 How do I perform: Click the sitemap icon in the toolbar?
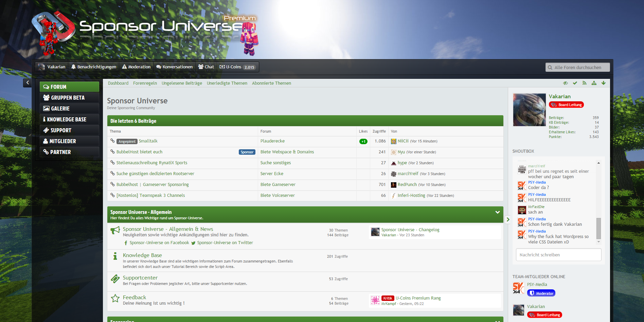click(594, 83)
